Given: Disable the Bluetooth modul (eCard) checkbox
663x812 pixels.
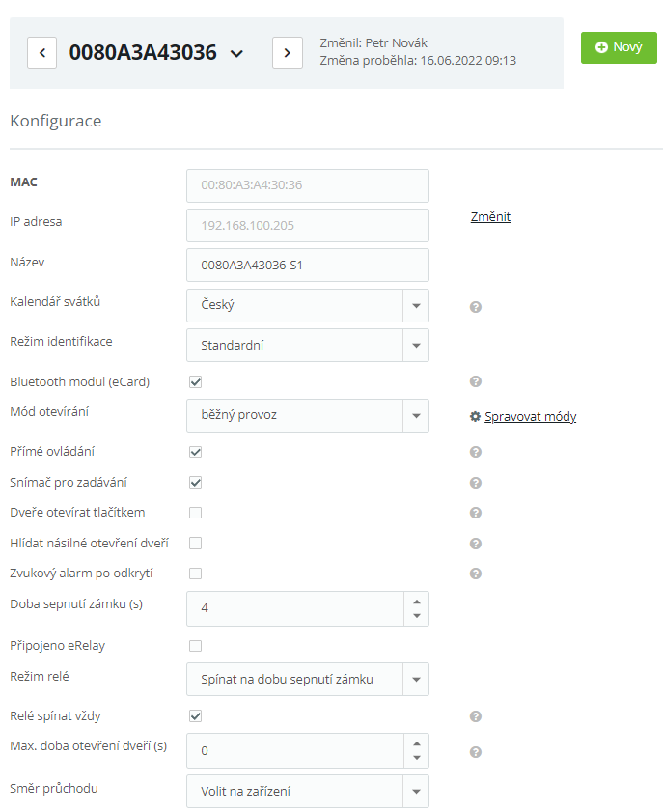Looking at the screenshot, I should point(195,381).
